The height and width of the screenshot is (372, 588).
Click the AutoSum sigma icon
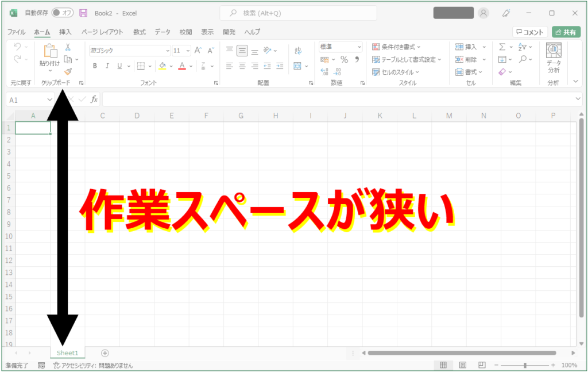pyautogui.click(x=502, y=47)
